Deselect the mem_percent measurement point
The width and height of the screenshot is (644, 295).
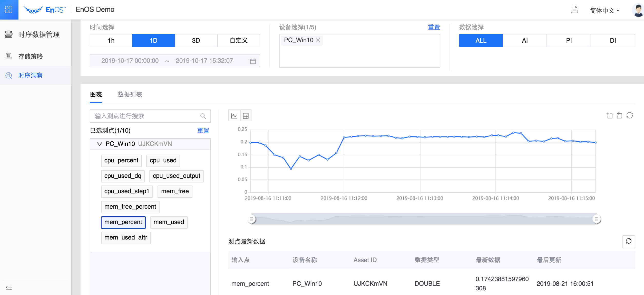[123, 222]
